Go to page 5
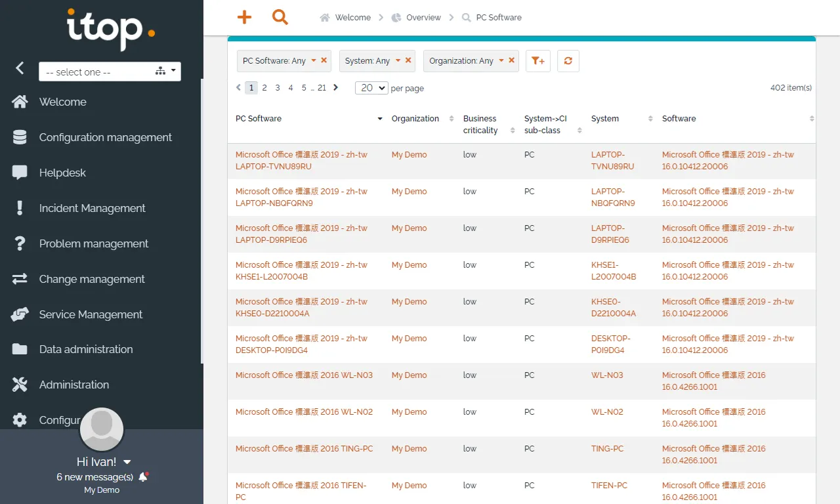Image resolution: width=840 pixels, height=504 pixels. coord(304,87)
